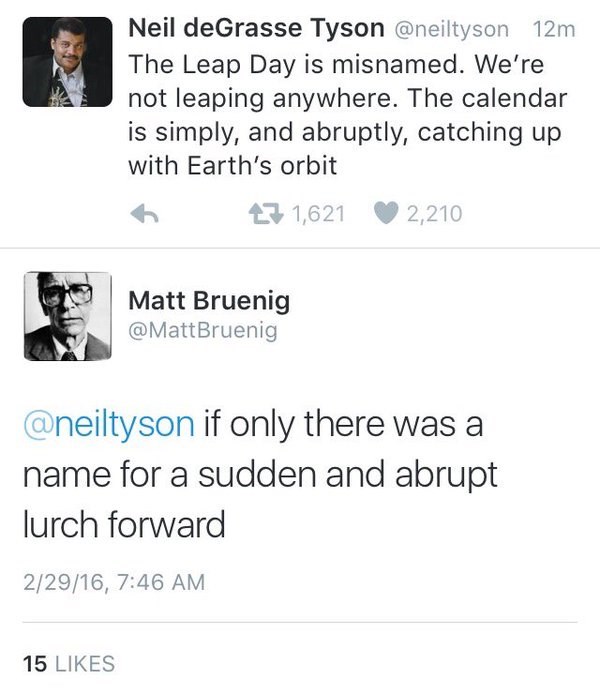This screenshot has height=694, width=600.
Task: Retweet Neil deGrasse Tyson's Leap Day tweet
Action: pyautogui.click(x=264, y=212)
